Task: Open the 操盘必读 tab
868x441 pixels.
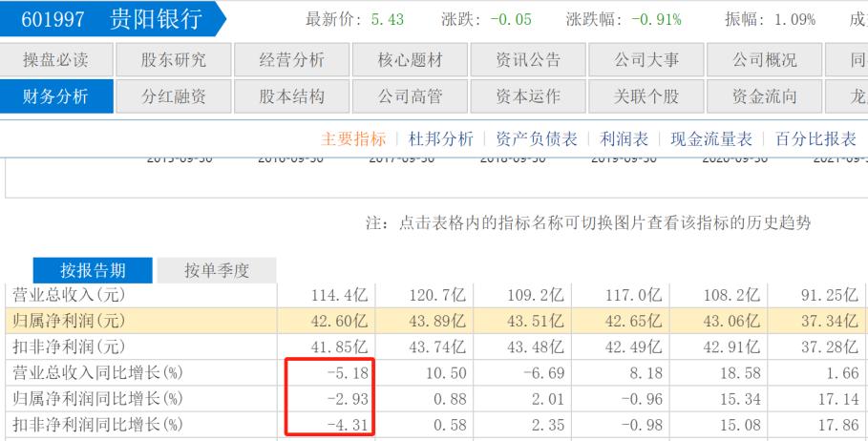Action: (x=56, y=60)
